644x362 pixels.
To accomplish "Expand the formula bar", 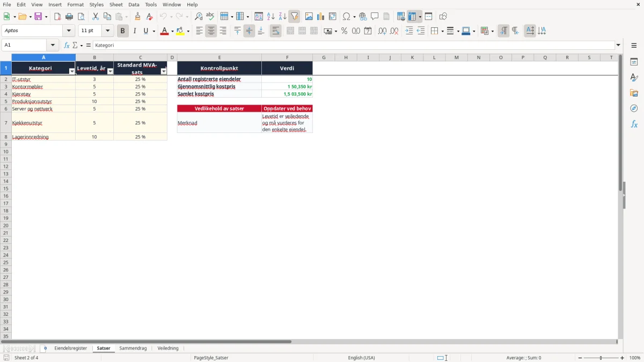I will click(618, 46).
